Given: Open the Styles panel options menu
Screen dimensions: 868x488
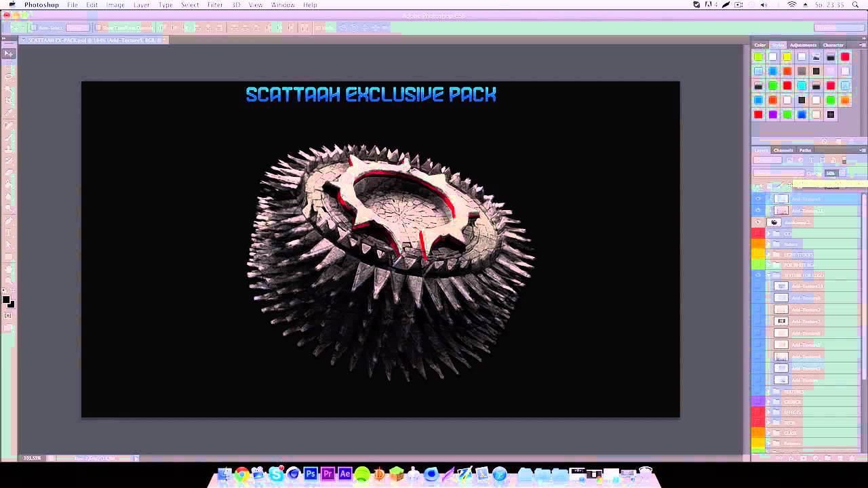Looking at the screenshot, I should (863, 45).
